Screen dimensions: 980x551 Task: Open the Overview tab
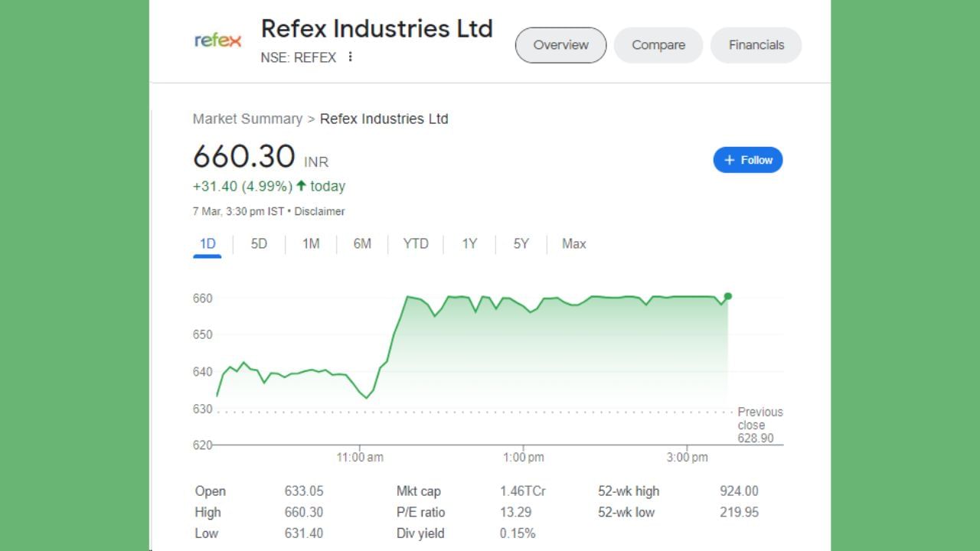click(560, 45)
